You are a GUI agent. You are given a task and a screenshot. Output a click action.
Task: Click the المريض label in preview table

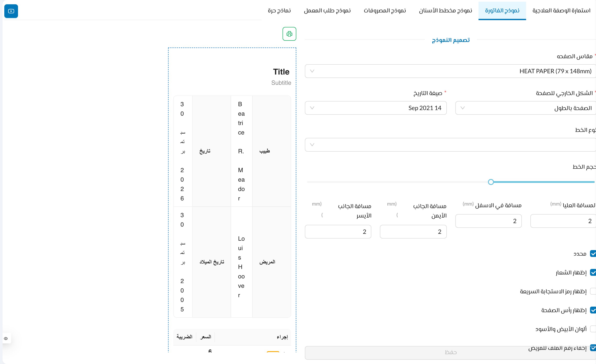tap(267, 262)
